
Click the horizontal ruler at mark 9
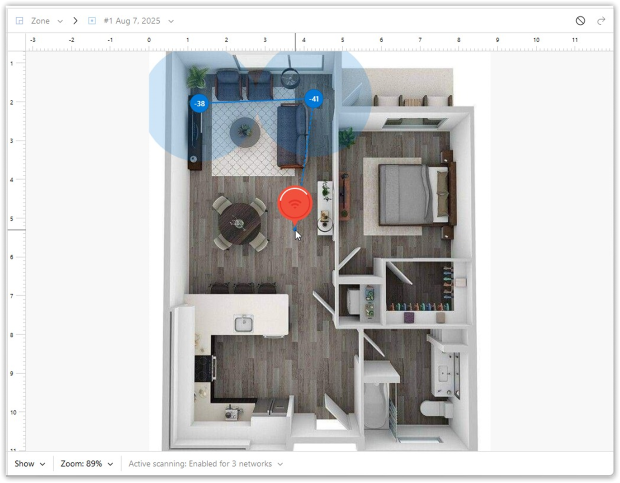497,42
